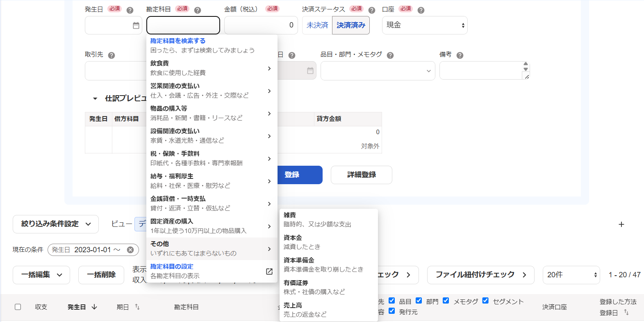Click the 一括削除 button
644x322 pixels.
coord(101,275)
